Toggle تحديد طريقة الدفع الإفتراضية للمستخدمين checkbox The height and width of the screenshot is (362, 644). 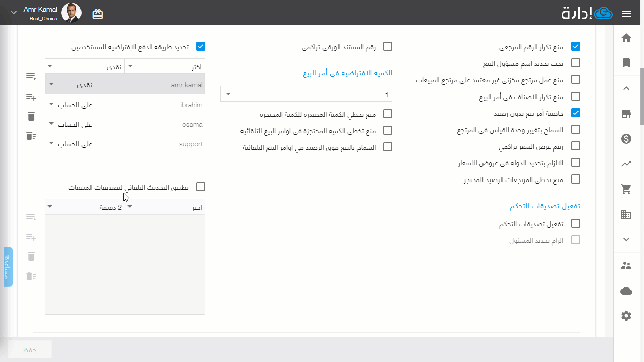pyautogui.click(x=201, y=46)
